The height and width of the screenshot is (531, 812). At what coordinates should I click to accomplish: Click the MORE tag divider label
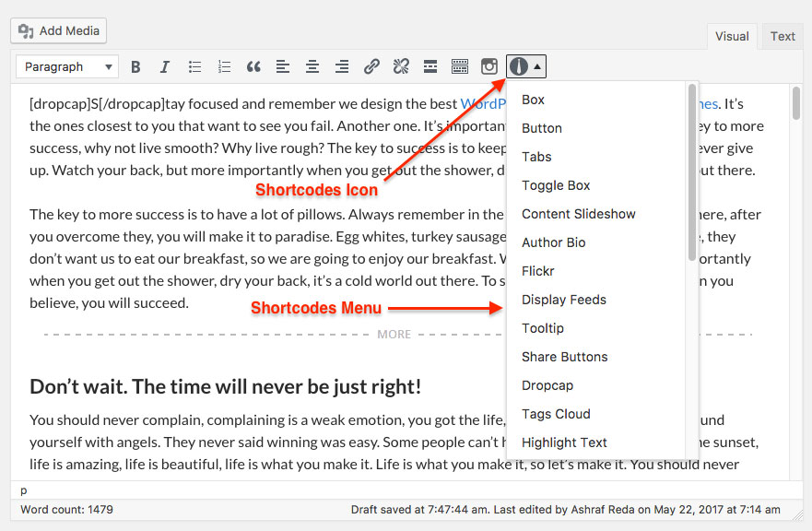point(394,335)
